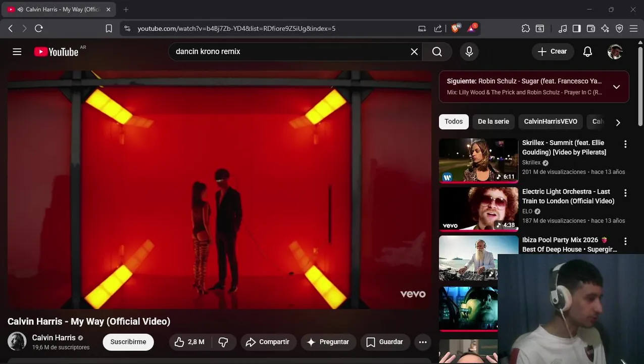Clear the search box text
This screenshot has height=364, width=644.
[414, 52]
